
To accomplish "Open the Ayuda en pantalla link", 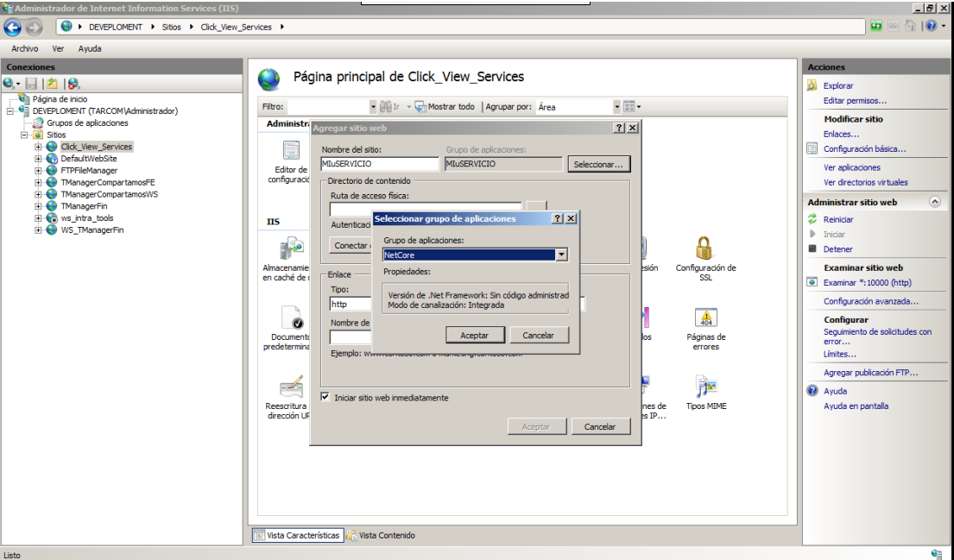I will [856, 406].
